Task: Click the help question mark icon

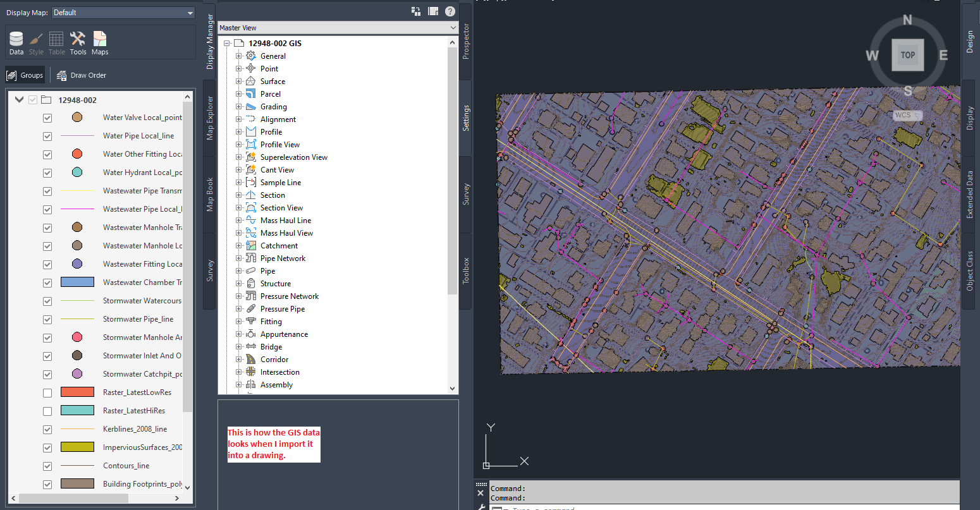Action: click(450, 11)
